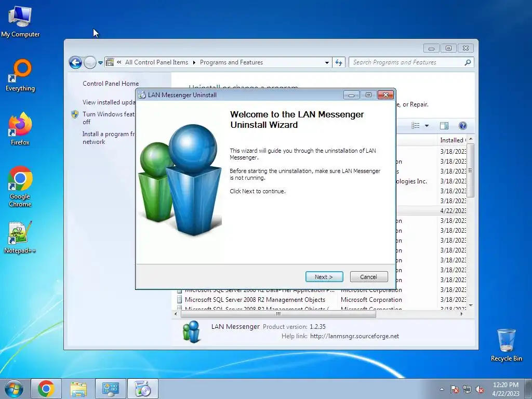Select Microsoft SQL Server 2008 R2 Management Objects
Viewport: 532px width, 399px height.
(255, 300)
